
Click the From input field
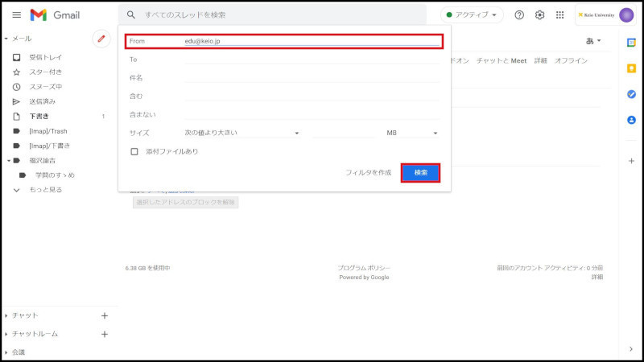click(x=311, y=41)
